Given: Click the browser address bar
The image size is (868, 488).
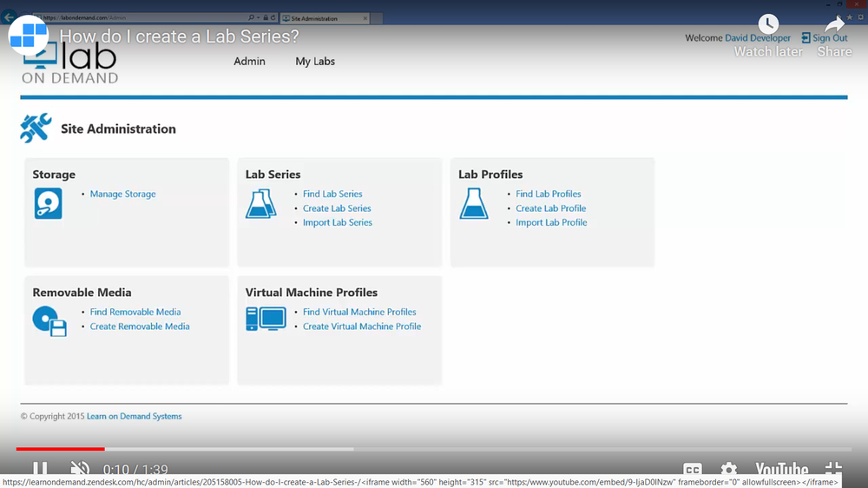Looking at the screenshot, I should pyautogui.click(x=144, y=17).
